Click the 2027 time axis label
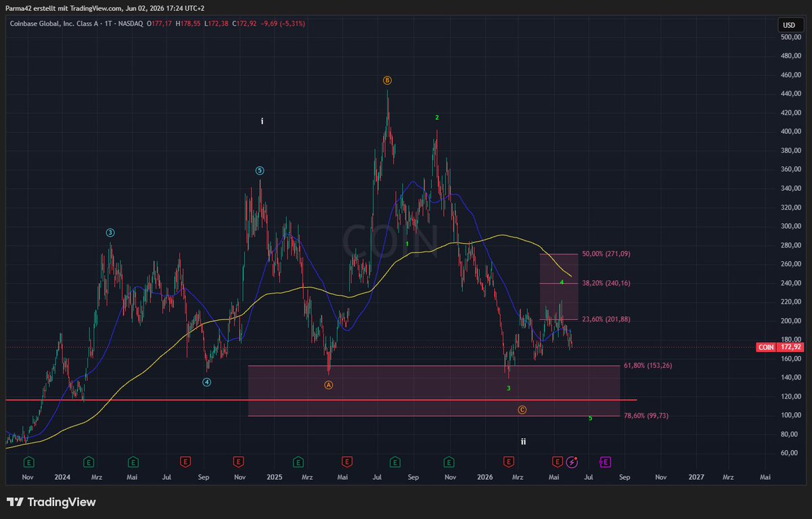Image resolution: width=812 pixels, height=519 pixels. click(696, 477)
